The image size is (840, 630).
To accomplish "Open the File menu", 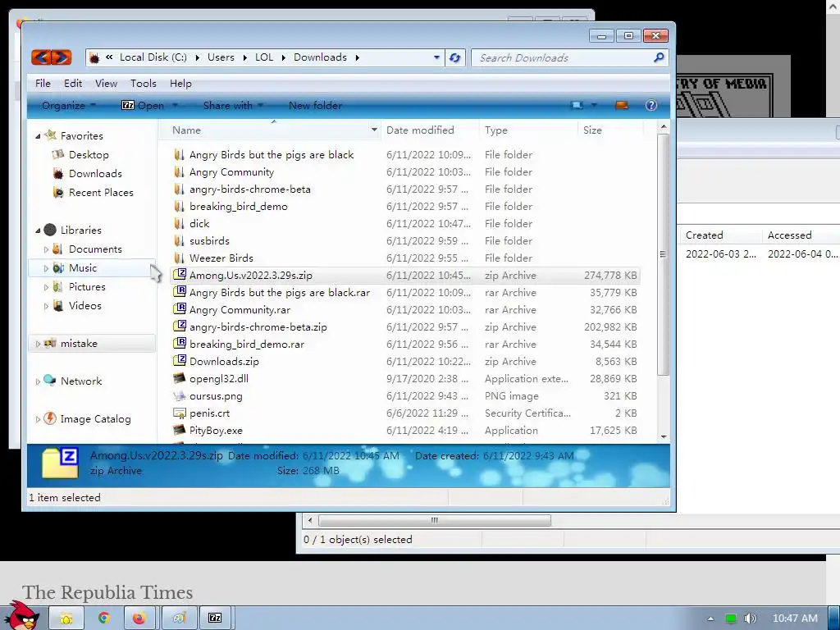I will (43, 84).
